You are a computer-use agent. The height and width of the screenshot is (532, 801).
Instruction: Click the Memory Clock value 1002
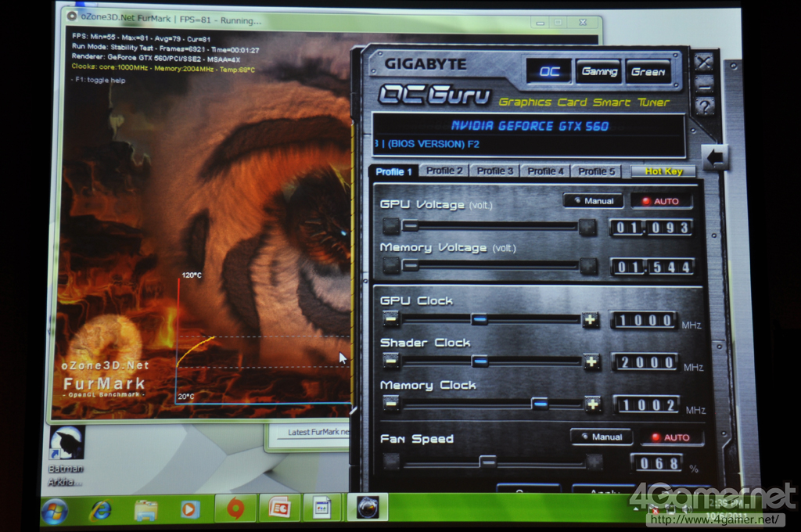(648, 405)
